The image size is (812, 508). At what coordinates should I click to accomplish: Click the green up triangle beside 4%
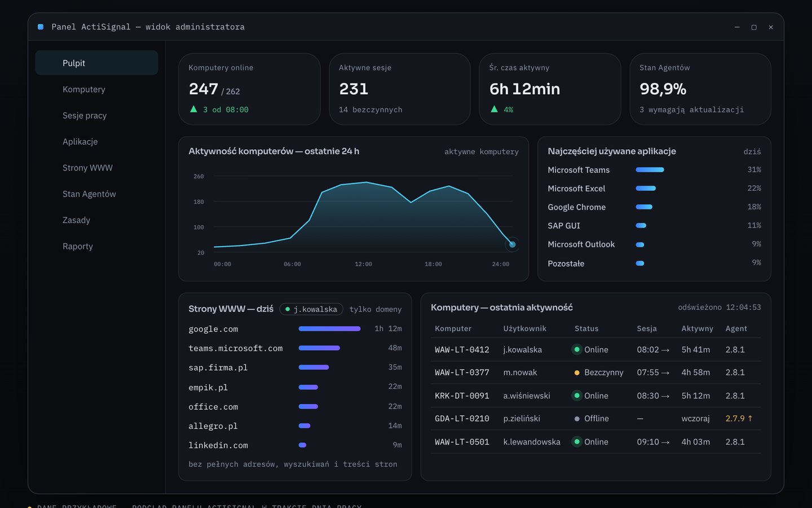494,110
